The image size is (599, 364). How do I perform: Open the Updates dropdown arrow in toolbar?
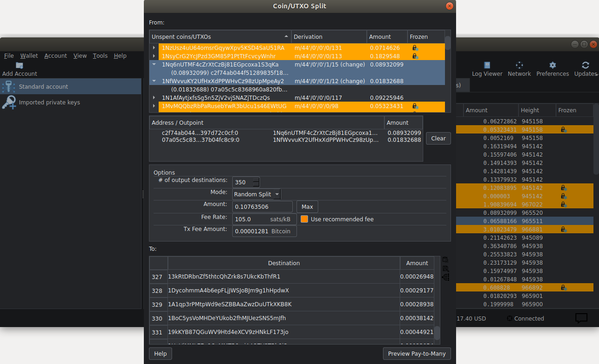[596, 74]
